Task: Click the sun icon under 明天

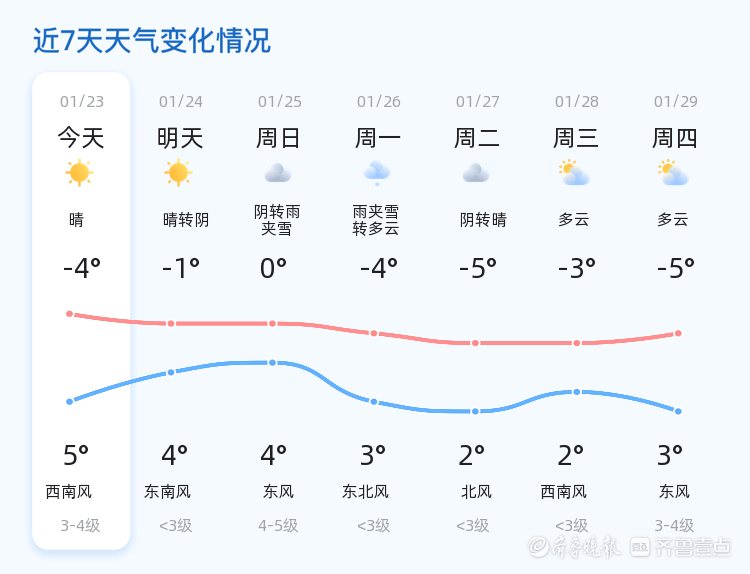Action: tap(178, 173)
